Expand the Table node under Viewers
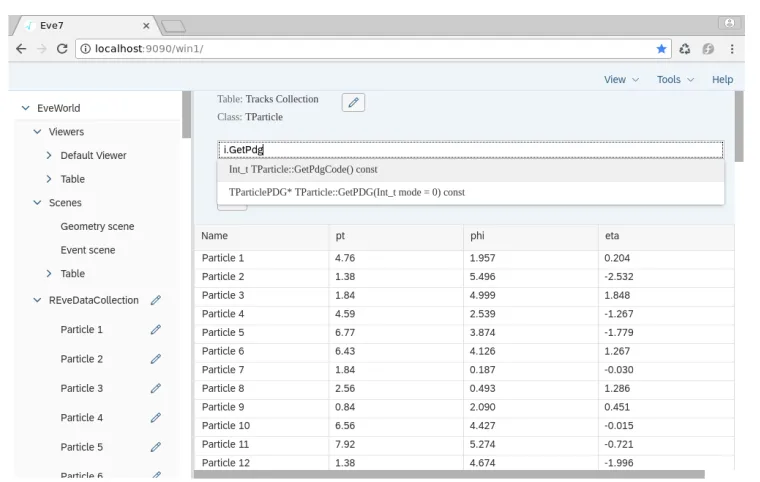This screenshot has height=482, width=760. (48, 179)
